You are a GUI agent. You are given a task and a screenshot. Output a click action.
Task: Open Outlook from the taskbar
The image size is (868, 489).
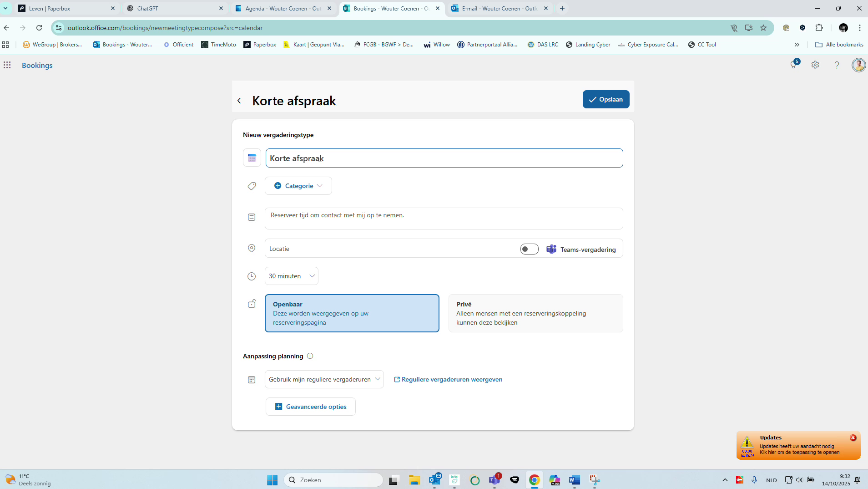[434, 479]
